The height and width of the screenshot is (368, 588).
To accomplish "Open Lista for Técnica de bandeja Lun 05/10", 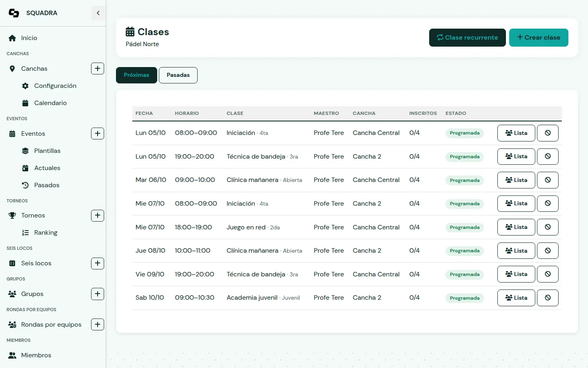I will click(x=516, y=157).
